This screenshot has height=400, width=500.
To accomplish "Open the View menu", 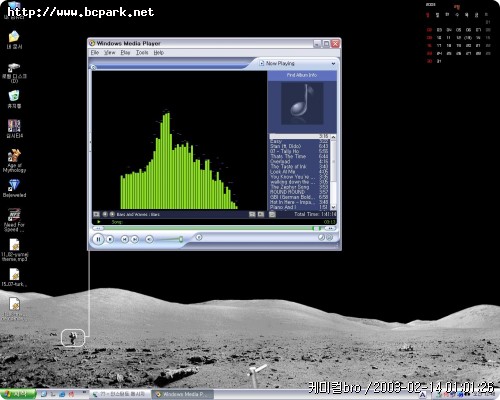I will coord(109,53).
